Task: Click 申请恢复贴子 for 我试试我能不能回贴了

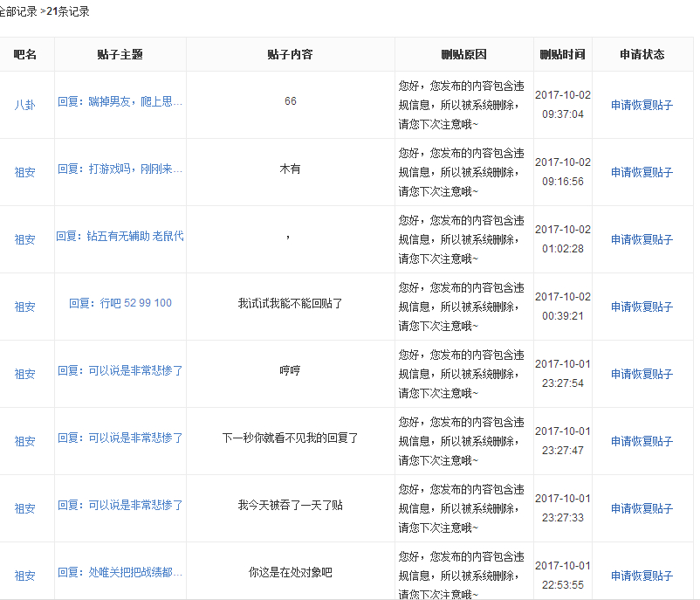Action: (x=642, y=307)
